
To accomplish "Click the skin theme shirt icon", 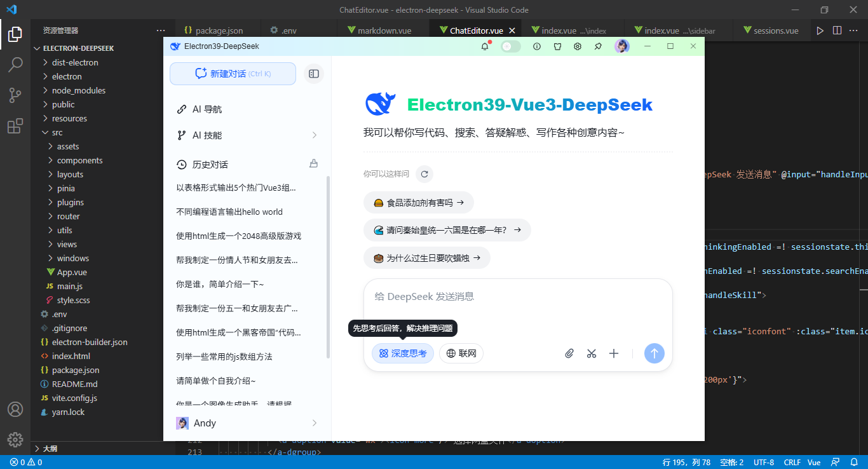I will coord(557,46).
